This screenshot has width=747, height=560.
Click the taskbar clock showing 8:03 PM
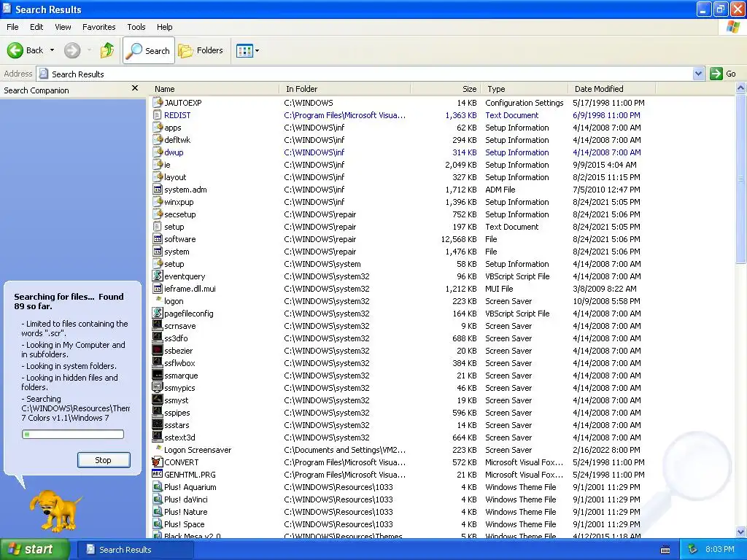[719, 549]
